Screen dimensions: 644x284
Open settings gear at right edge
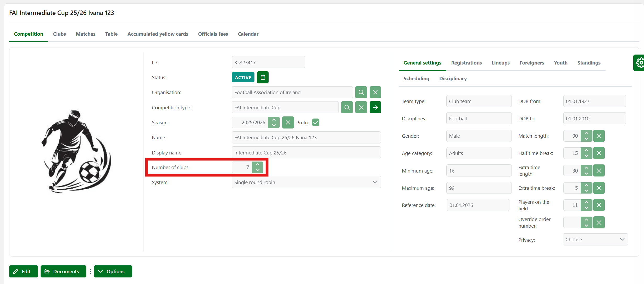[x=640, y=63]
